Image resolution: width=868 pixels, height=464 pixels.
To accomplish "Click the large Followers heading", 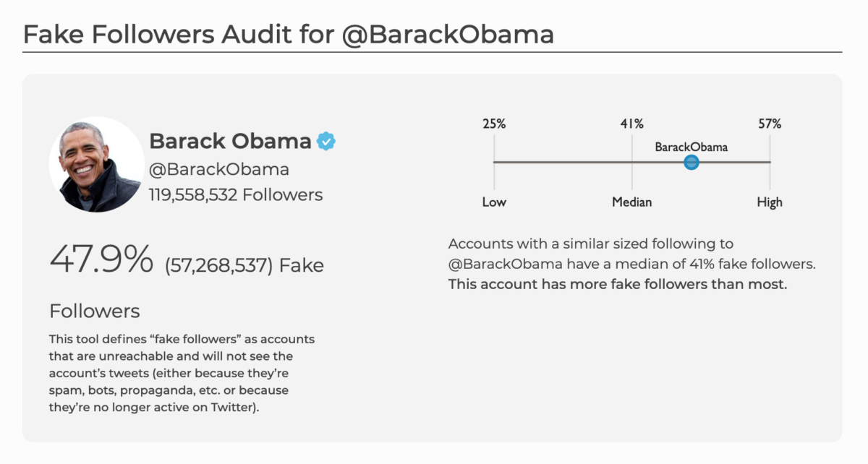I will pyautogui.click(x=94, y=312).
